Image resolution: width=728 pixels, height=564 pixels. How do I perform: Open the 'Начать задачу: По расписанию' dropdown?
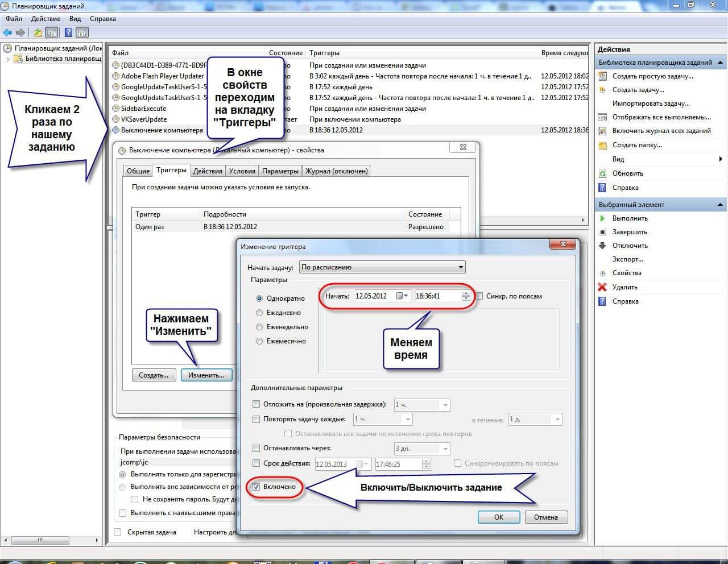tap(382, 267)
